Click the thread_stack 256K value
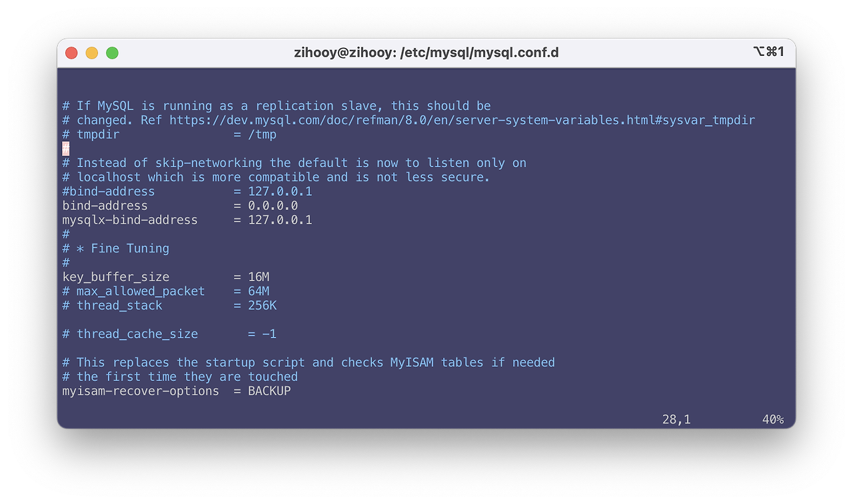This screenshot has height=504, width=853. [x=263, y=306]
